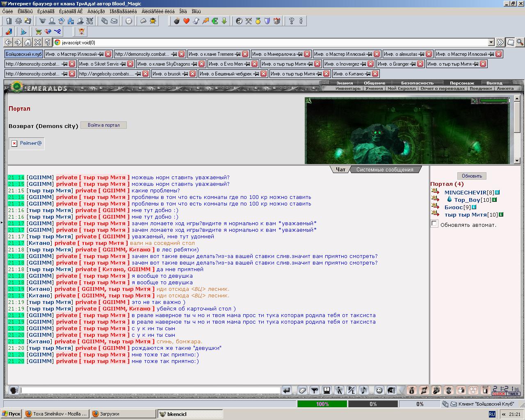Switch to 'Бойцовский клуб' browser tab
525x420 pixels.
pyautogui.click(x=24, y=54)
